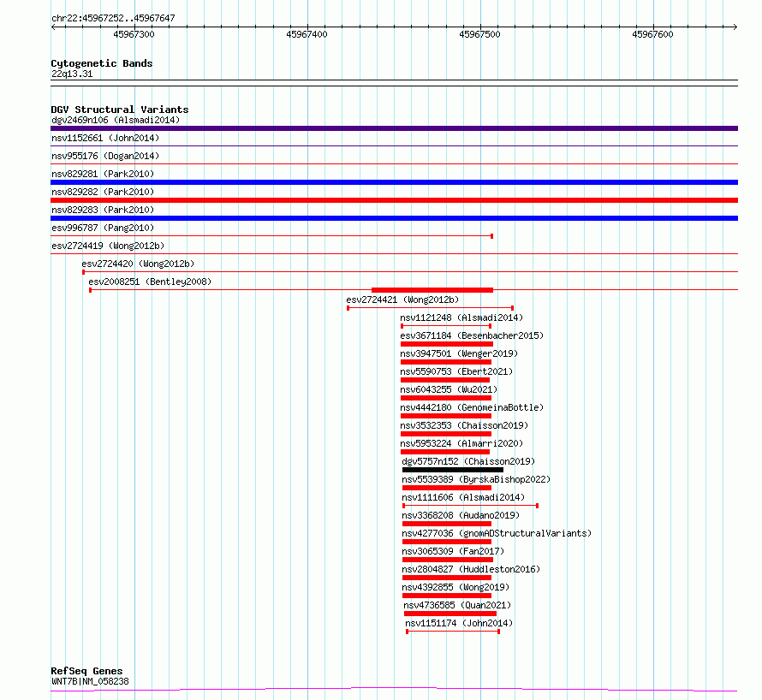Open esv2724421 (Wong2012b) label
Viewport: 762px width, 700px height.
coord(402,300)
